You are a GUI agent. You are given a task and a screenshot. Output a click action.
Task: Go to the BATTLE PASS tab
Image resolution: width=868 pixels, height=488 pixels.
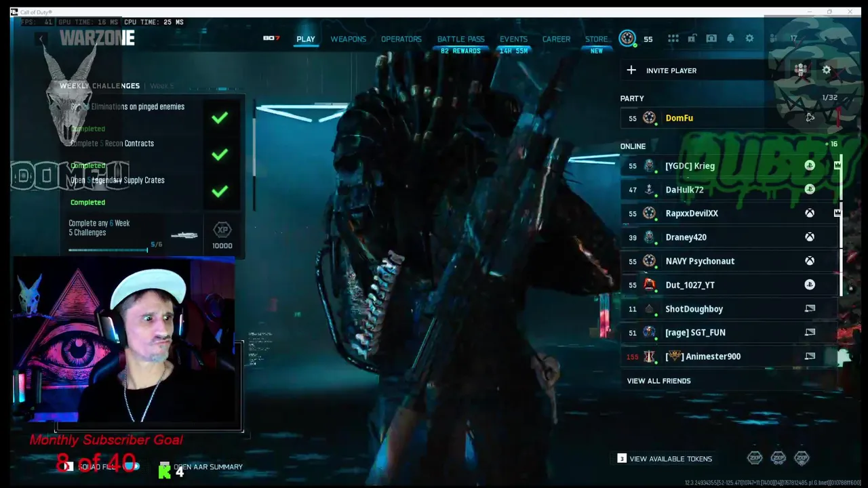tap(460, 39)
